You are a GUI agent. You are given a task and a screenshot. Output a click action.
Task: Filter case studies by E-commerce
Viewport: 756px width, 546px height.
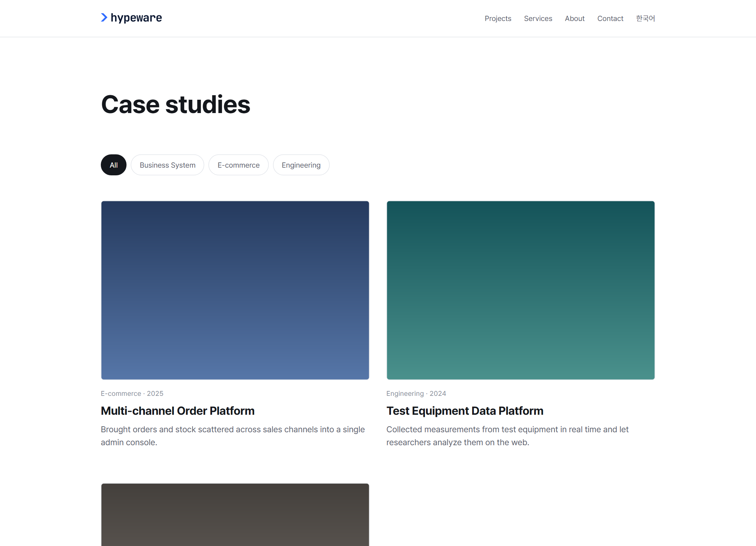click(238, 165)
